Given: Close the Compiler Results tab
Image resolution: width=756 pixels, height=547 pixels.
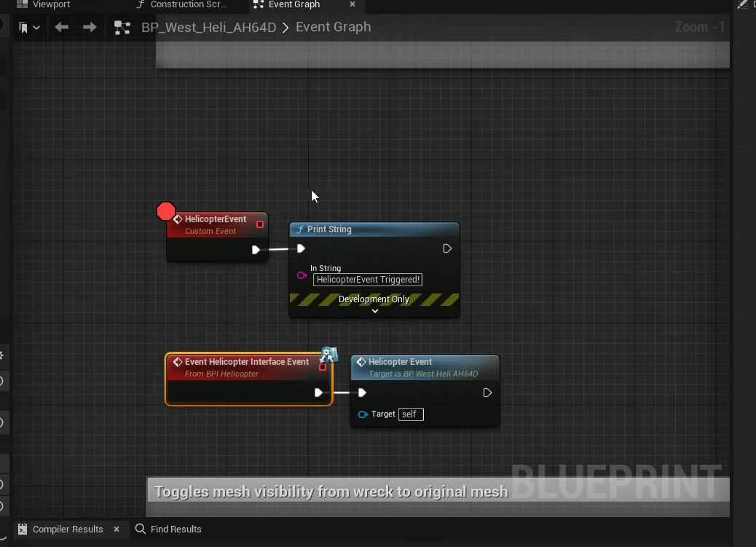Looking at the screenshot, I should 117,530.
